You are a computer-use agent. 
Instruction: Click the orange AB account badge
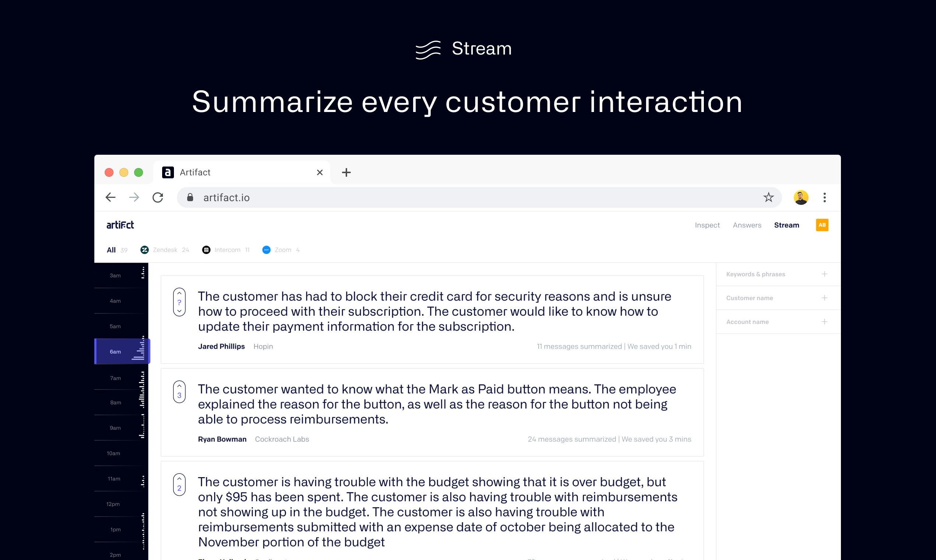(822, 225)
